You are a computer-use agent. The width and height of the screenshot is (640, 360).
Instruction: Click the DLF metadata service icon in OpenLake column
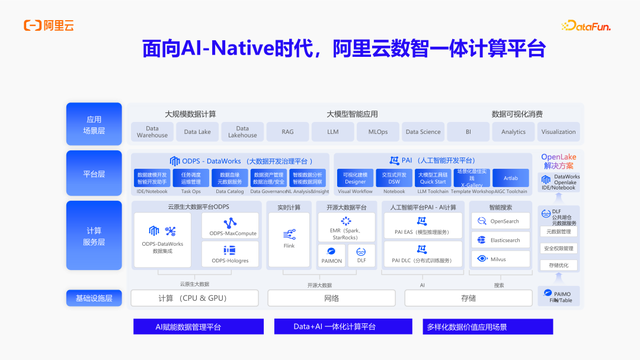[546, 213]
